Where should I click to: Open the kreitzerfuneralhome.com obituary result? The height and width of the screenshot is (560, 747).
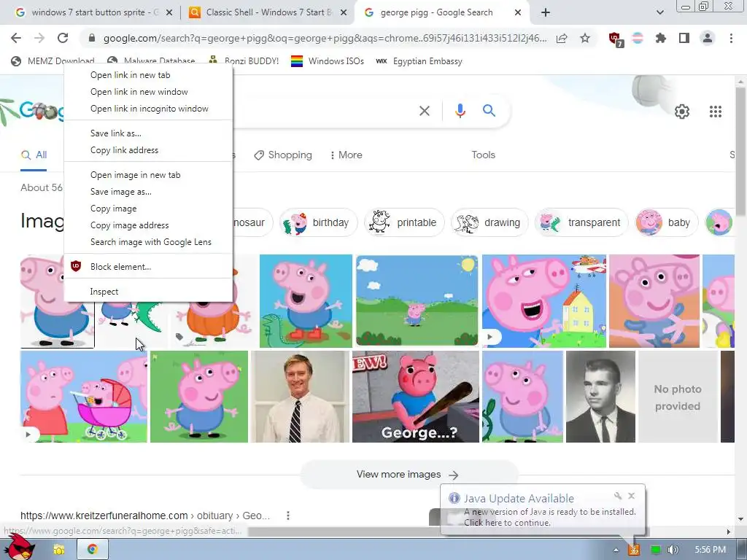(145, 516)
